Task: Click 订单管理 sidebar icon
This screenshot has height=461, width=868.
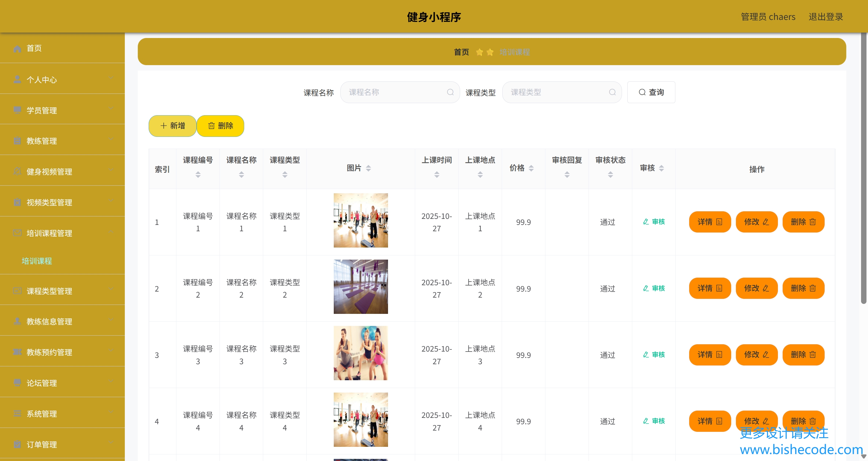Action: [17, 444]
